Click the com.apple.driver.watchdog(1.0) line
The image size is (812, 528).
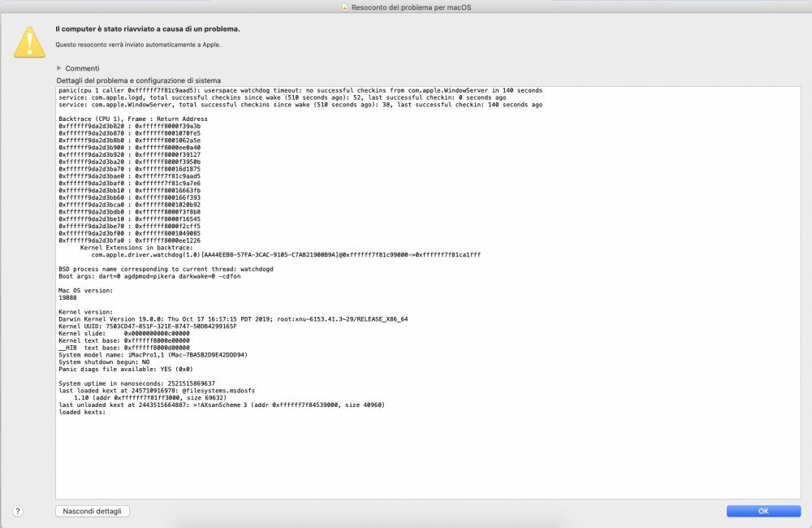[x=286, y=255]
